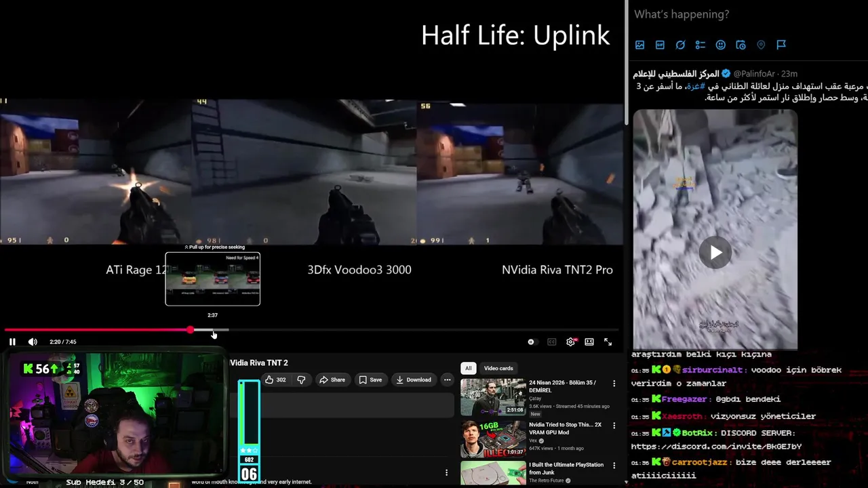Open the @PalinfoAr profile handle
This screenshot has width=868, height=488.
click(754, 74)
